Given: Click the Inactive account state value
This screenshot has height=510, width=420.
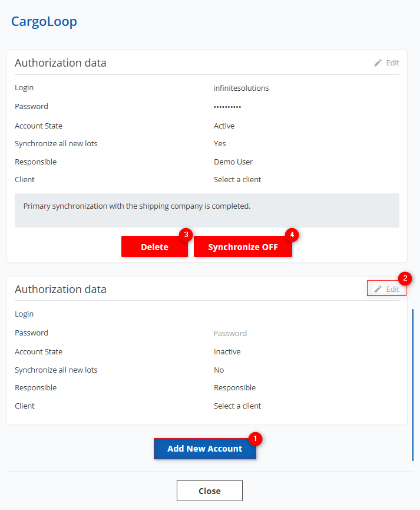Looking at the screenshot, I should pyautogui.click(x=227, y=351).
